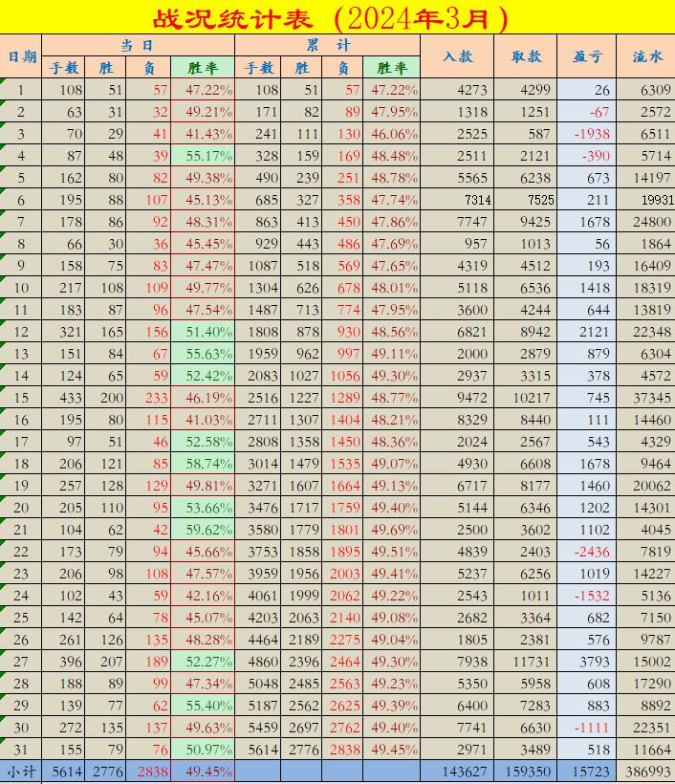Click the 小计 row label cell

tap(21, 773)
